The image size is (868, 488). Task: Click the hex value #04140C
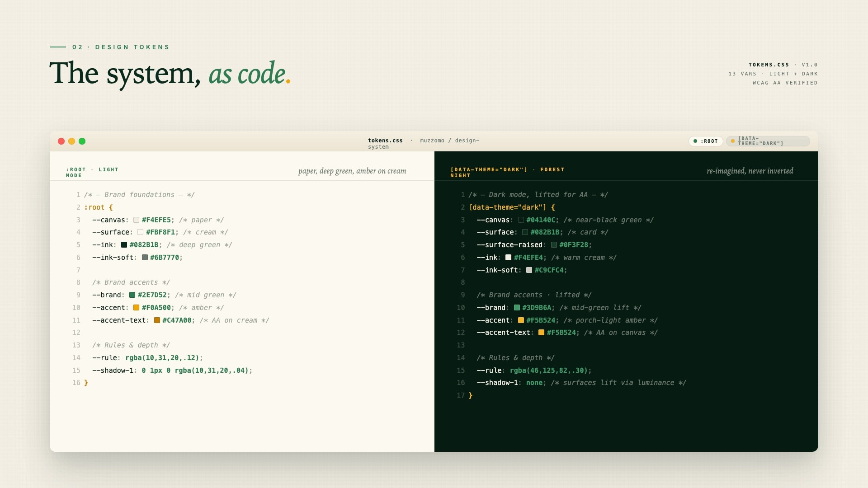(x=541, y=220)
